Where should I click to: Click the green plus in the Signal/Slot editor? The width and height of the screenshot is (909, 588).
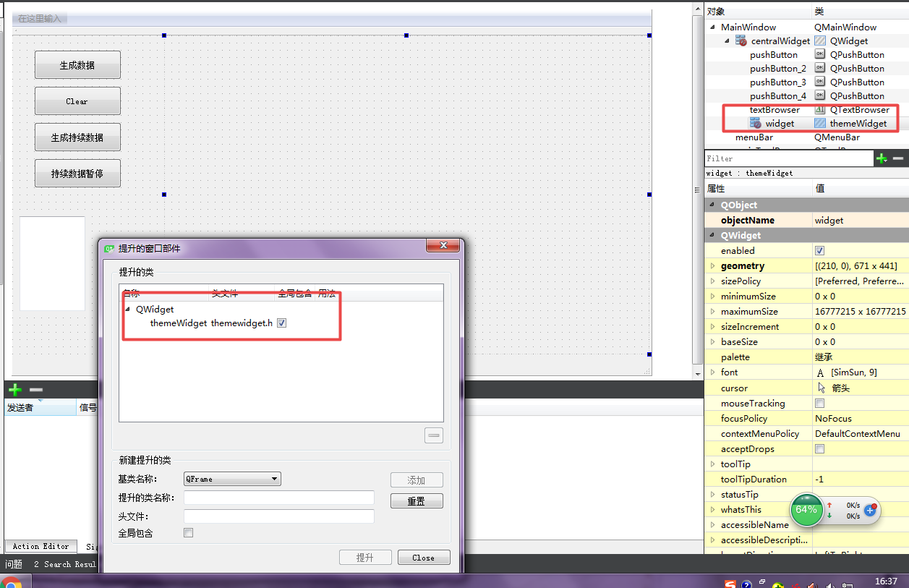pos(14,390)
